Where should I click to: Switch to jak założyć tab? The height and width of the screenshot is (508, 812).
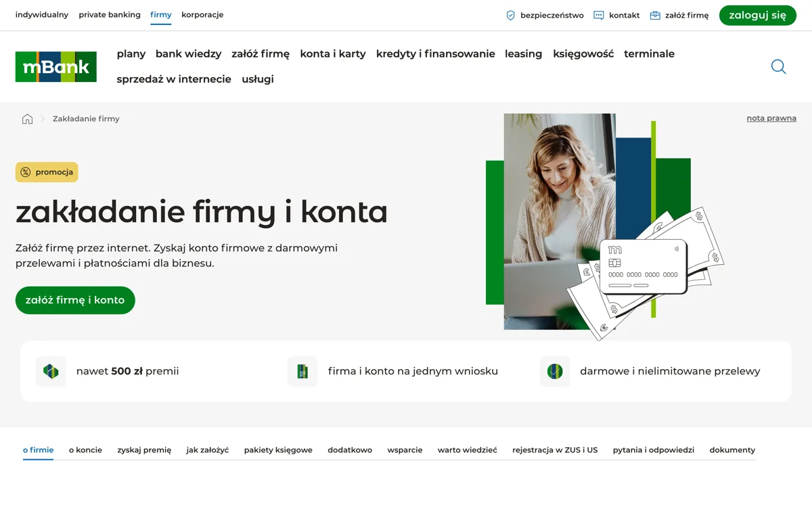208,450
